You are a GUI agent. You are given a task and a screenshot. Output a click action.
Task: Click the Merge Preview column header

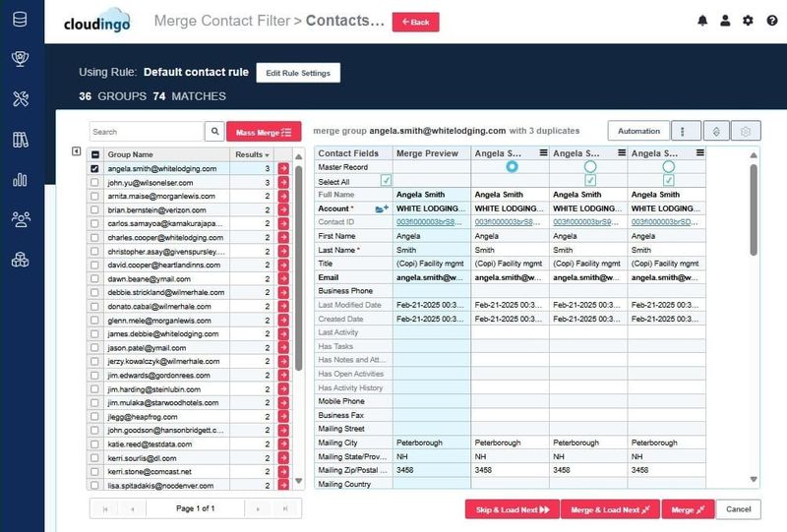click(432, 153)
